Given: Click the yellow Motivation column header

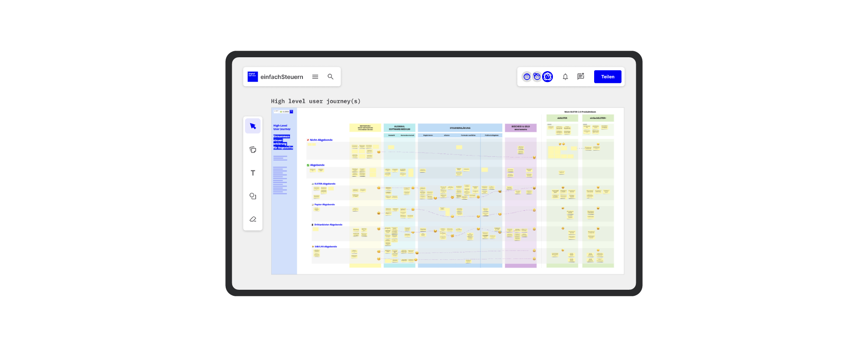Looking at the screenshot, I should [x=365, y=128].
